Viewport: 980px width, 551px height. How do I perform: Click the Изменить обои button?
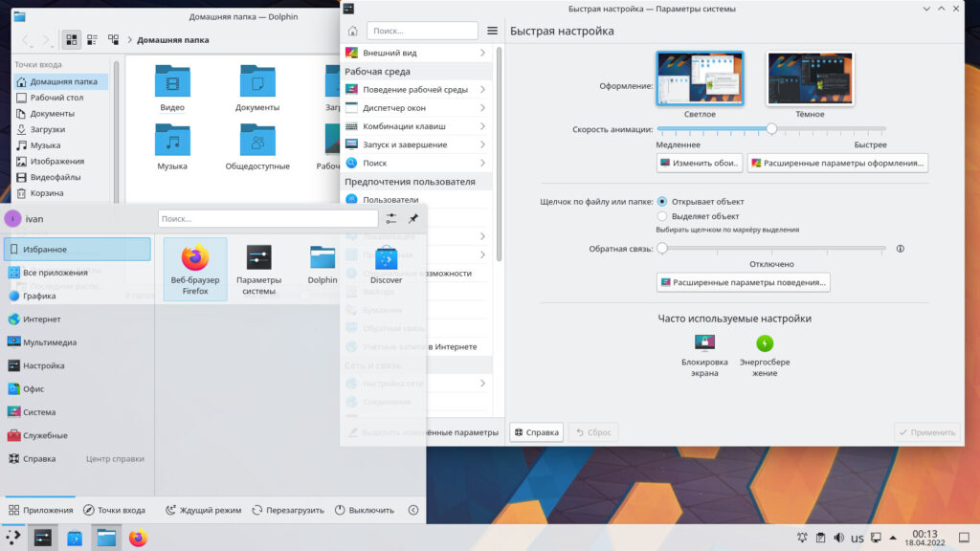pos(700,164)
